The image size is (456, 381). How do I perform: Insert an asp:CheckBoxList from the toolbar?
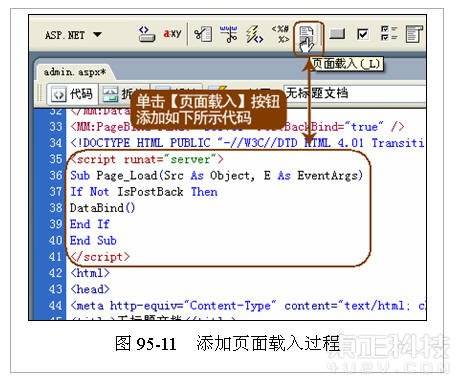point(389,33)
